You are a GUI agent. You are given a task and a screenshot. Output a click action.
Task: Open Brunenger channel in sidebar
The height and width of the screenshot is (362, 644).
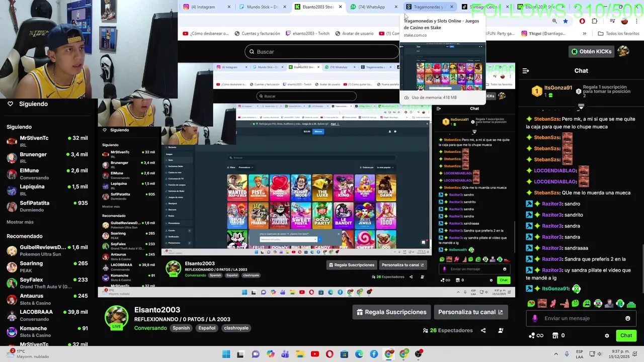click(x=48, y=157)
